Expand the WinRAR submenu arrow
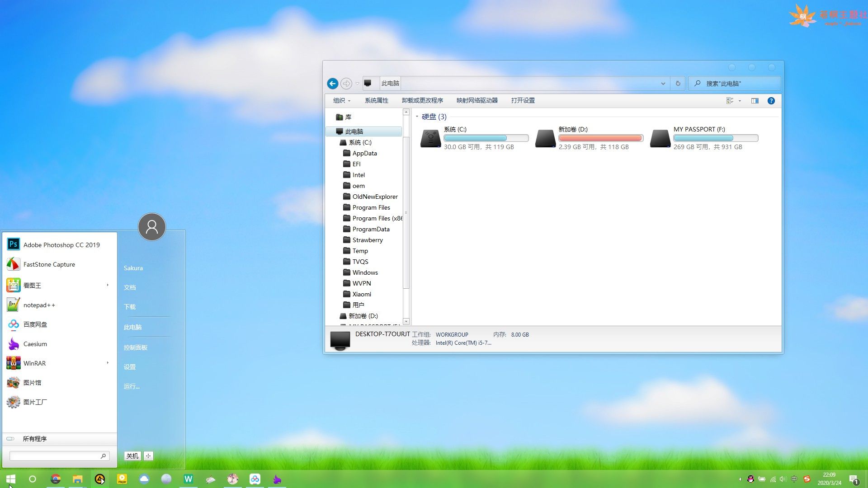Viewport: 868px width, 488px height. pyautogui.click(x=108, y=363)
